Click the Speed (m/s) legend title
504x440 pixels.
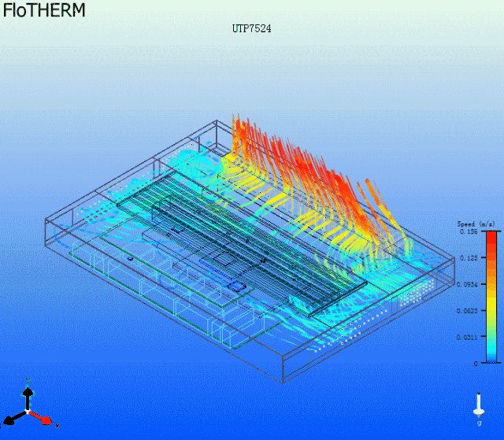[x=476, y=224]
